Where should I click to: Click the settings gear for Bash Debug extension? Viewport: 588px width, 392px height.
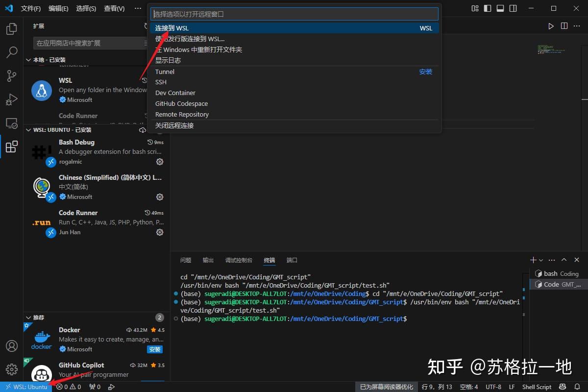click(x=159, y=162)
